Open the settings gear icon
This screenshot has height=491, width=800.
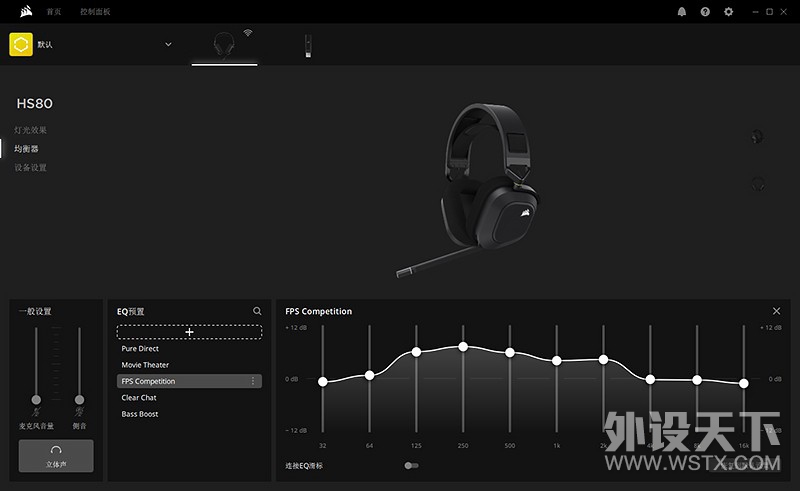729,12
